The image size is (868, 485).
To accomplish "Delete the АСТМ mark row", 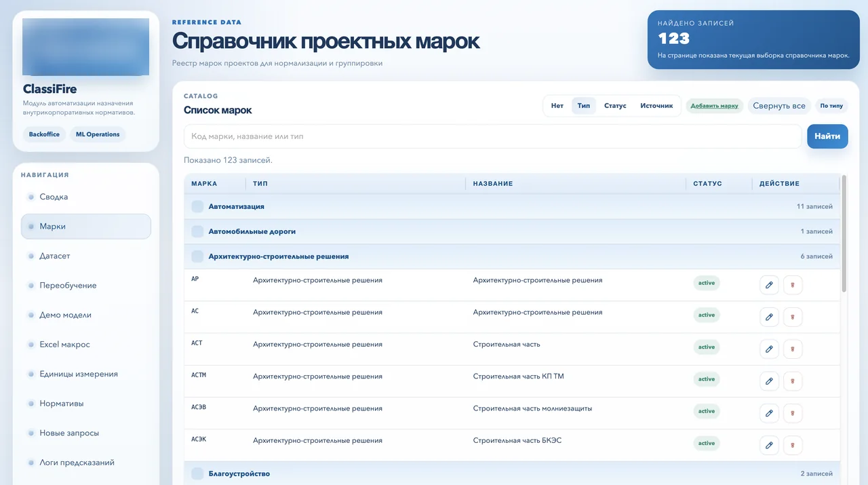I will coord(793,381).
